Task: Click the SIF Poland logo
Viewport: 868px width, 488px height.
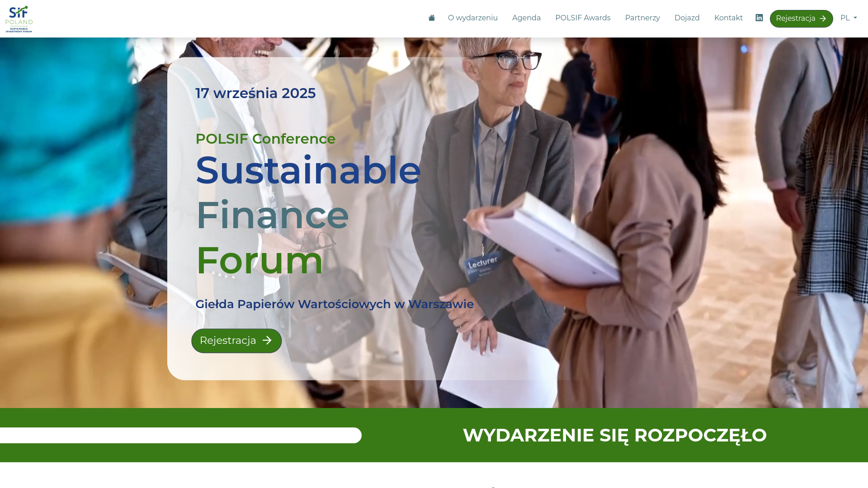Action: (19, 19)
